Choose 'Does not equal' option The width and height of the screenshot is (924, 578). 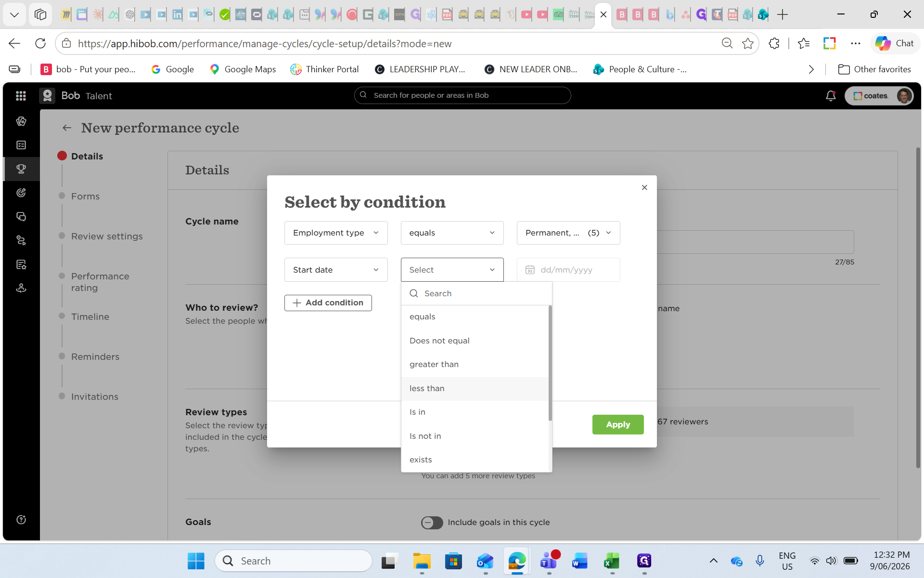[x=475, y=341]
